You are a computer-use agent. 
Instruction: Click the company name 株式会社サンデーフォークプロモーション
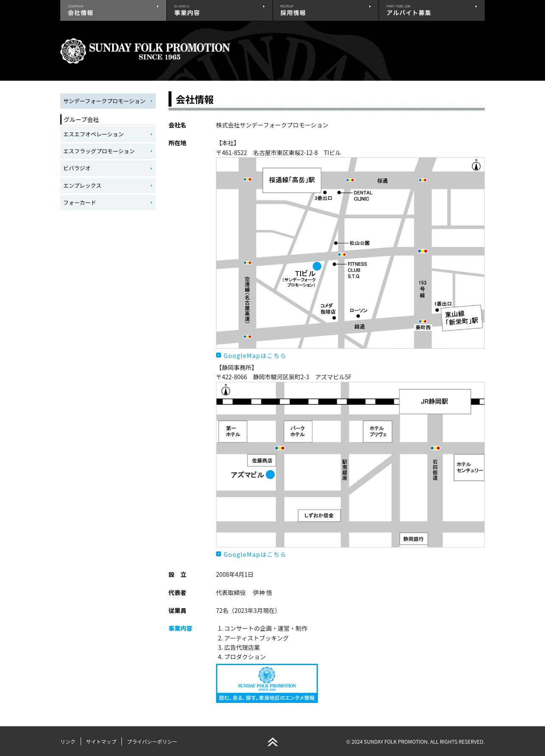[x=272, y=125]
